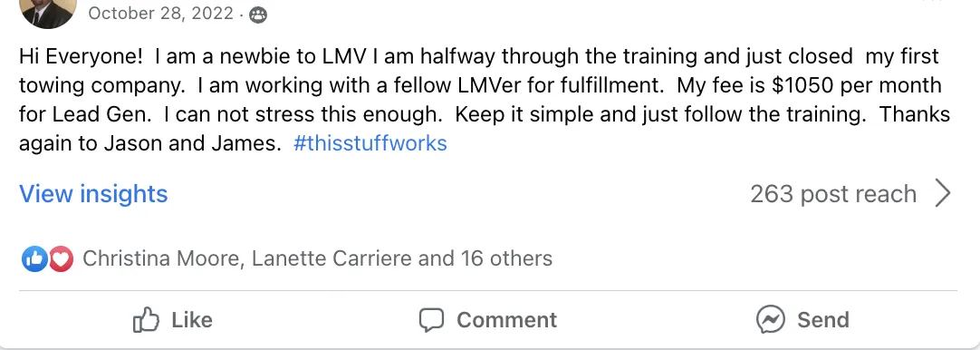This screenshot has height=350, width=980.
Task: Expand post reach details with the chevron arrow
Action: coord(943,194)
